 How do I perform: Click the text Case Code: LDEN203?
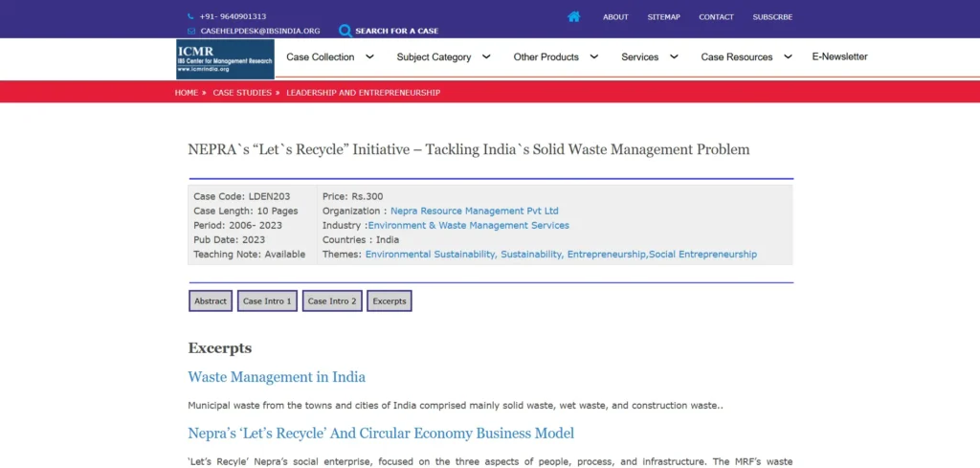[x=242, y=197]
